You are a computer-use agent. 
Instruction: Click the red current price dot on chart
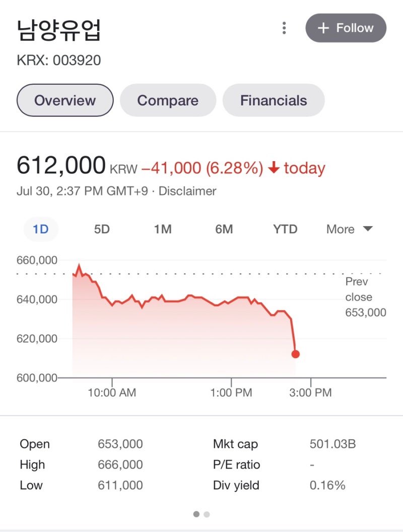coord(295,354)
